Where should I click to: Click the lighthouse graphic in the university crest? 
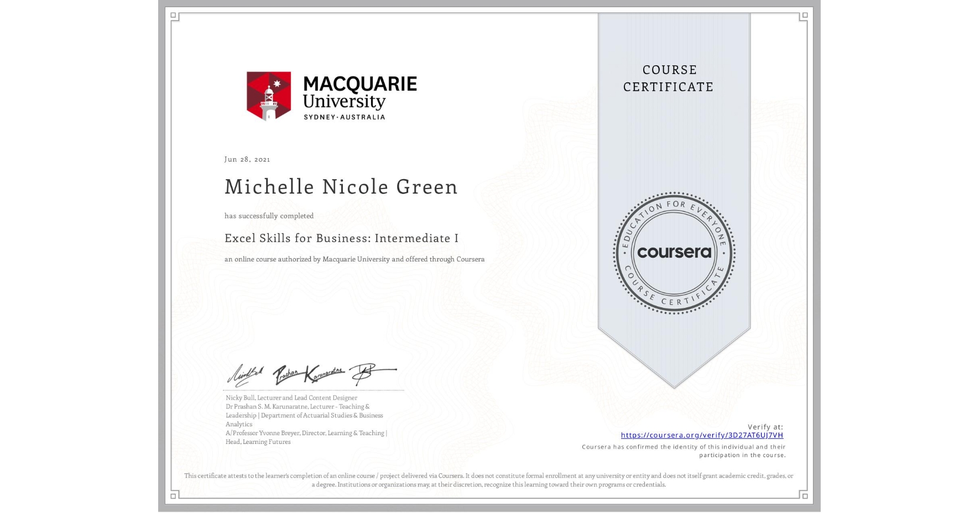(x=269, y=106)
